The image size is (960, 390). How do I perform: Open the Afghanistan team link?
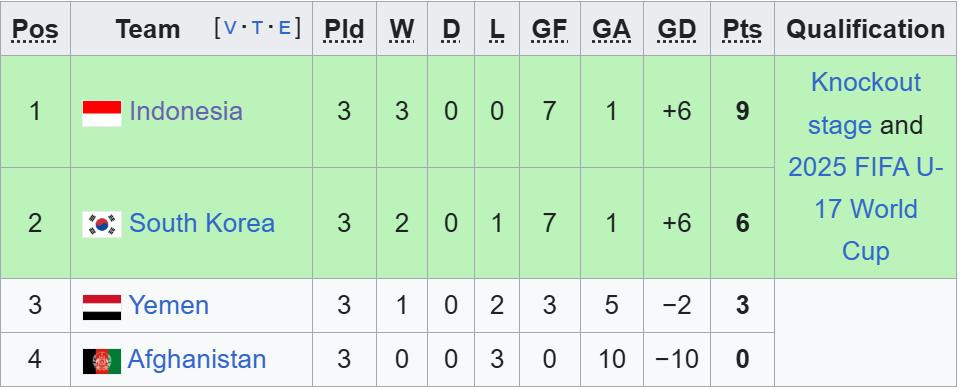(x=197, y=359)
